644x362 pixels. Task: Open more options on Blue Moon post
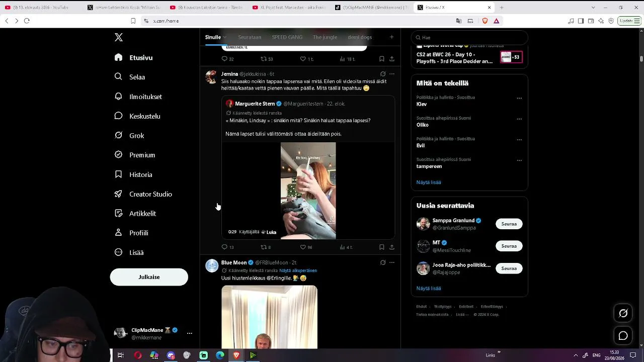pyautogui.click(x=392, y=262)
